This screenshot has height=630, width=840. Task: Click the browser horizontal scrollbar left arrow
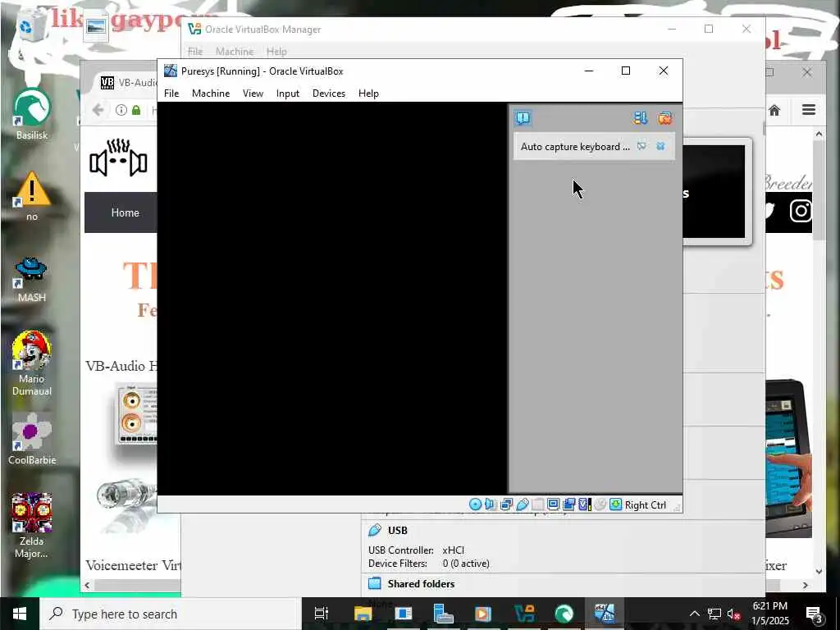[87, 585]
